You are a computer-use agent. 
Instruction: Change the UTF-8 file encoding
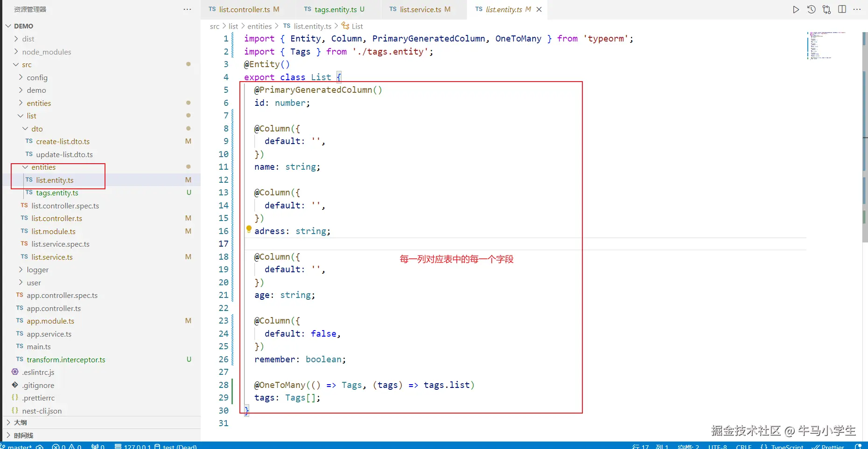tap(717, 446)
